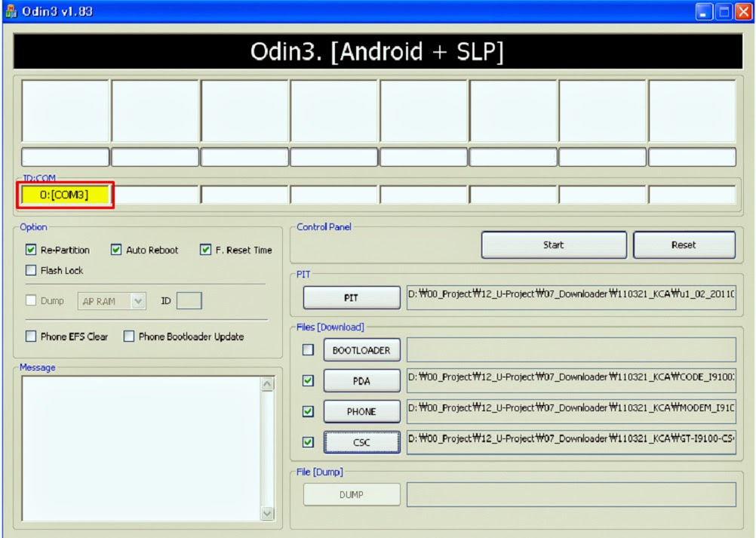Click the Start button
756x538 pixels.
pyautogui.click(x=554, y=245)
